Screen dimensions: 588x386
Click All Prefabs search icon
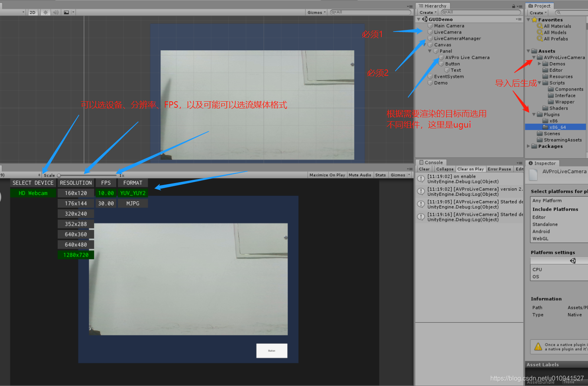(540, 39)
